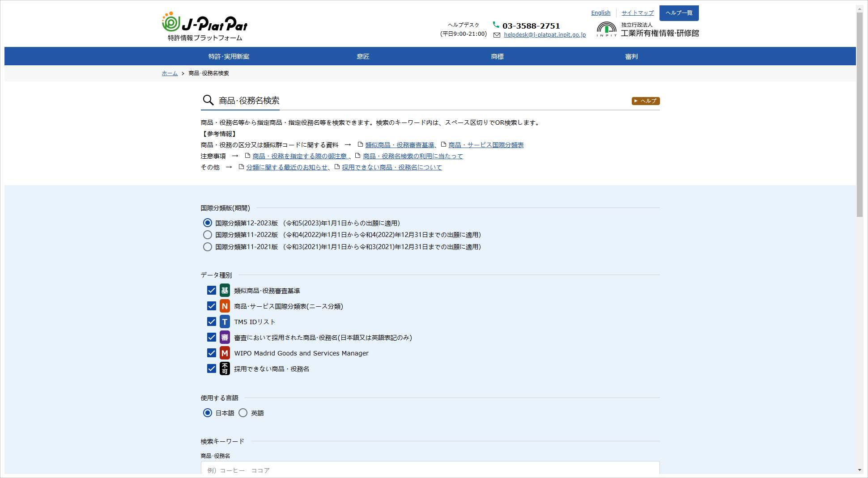Open the 意匠 menu

[x=363, y=56]
